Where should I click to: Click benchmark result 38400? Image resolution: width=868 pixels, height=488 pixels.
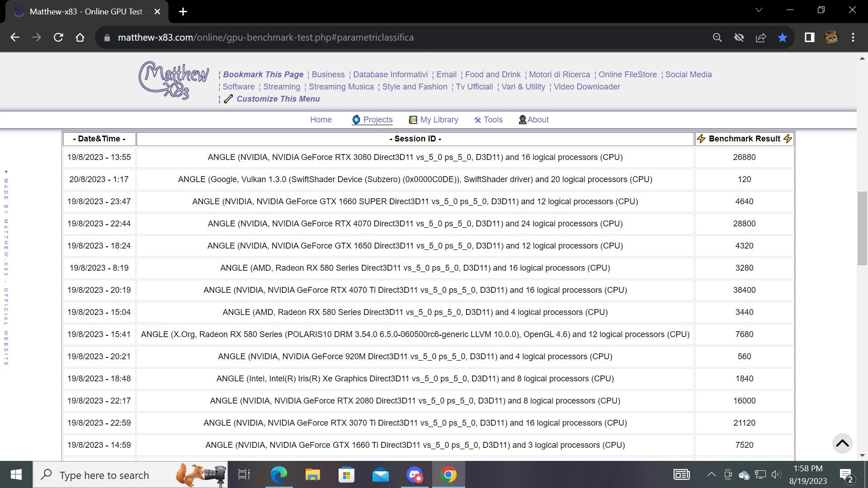pyautogui.click(x=744, y=290)
